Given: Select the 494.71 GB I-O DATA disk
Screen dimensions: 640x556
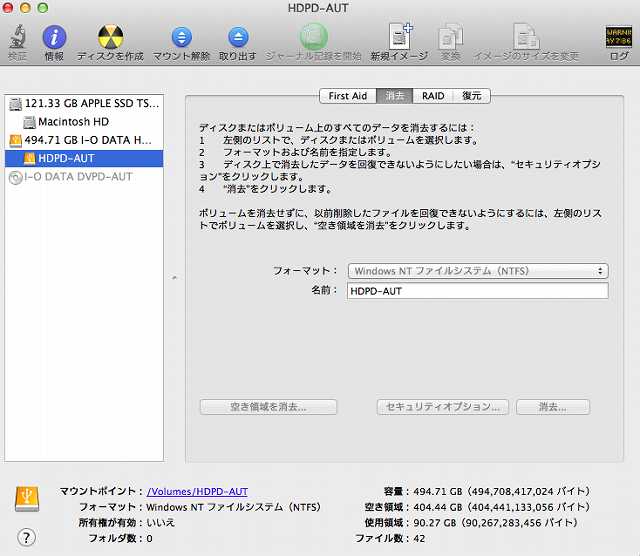Looking at the screenshot, I should pos(84,140).
